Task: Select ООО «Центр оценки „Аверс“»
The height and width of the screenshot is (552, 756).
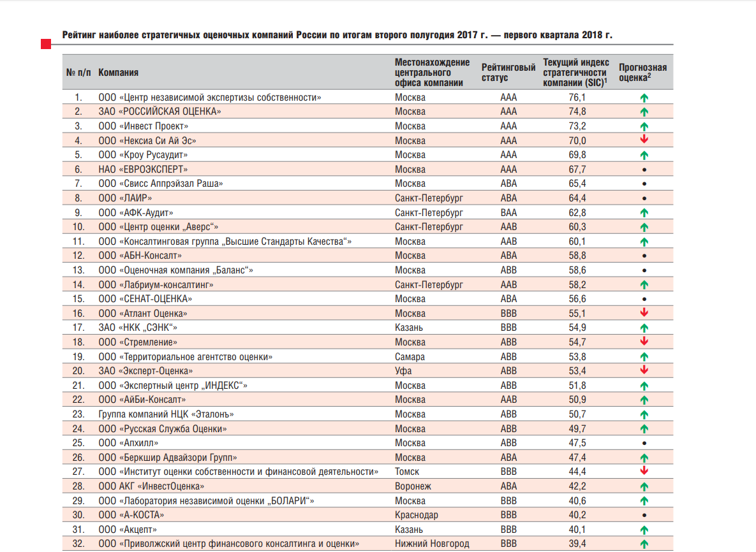Action: [x=158, y=227]
